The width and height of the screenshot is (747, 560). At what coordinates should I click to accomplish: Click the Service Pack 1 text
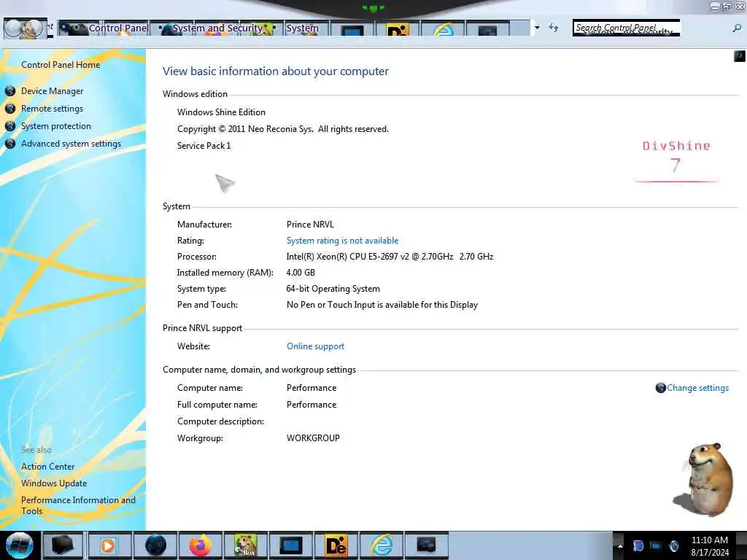pyautogui.click(x=204, y=146)
